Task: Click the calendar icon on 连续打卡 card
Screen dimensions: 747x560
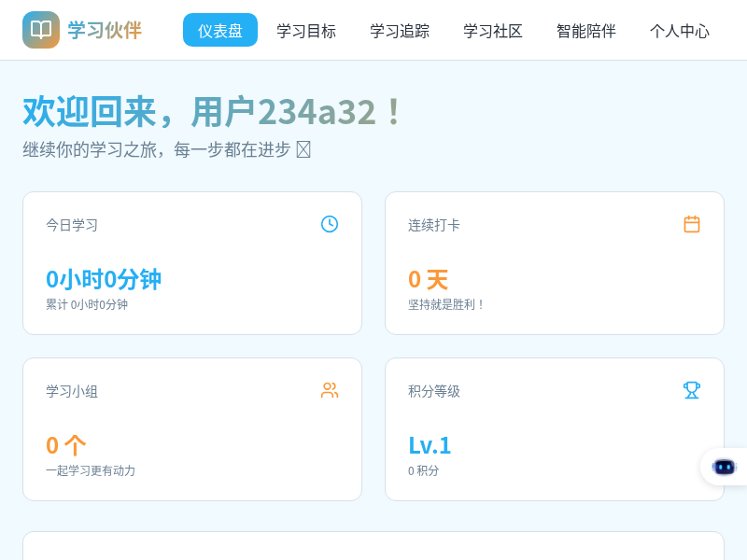Action: (x=691, y=224)
